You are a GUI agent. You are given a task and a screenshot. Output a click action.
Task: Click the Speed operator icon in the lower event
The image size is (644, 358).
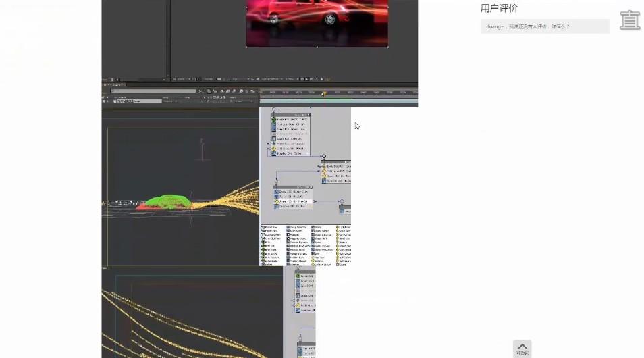click(x=277, y=192)
